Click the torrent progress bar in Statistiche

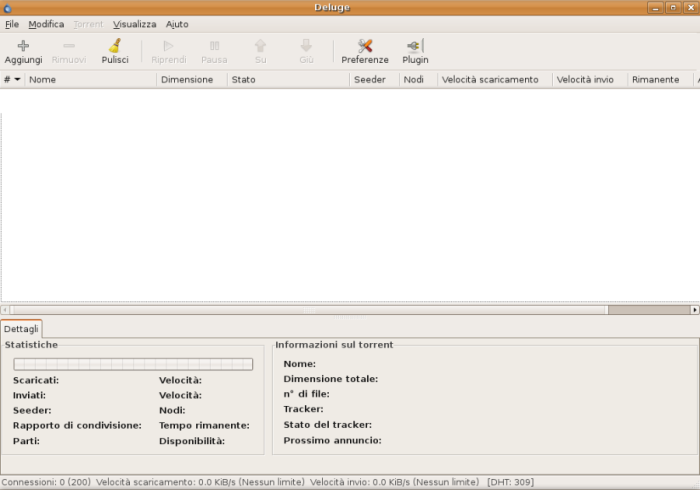tap(133, 364)
